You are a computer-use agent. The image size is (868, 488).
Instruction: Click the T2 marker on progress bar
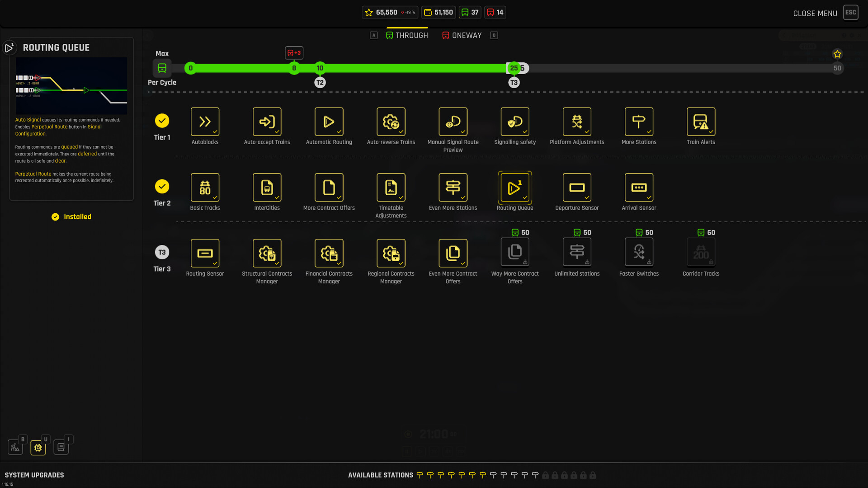[x=320, y=83]
